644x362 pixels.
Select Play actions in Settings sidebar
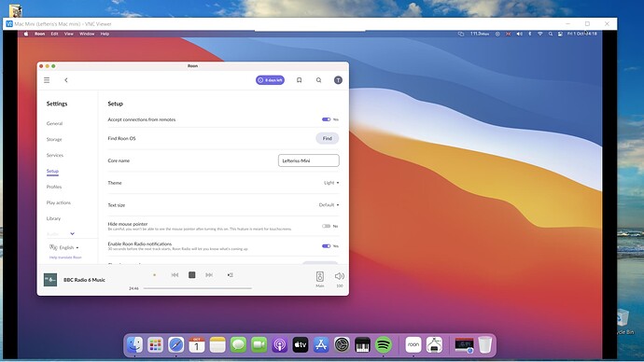[58, 202]
